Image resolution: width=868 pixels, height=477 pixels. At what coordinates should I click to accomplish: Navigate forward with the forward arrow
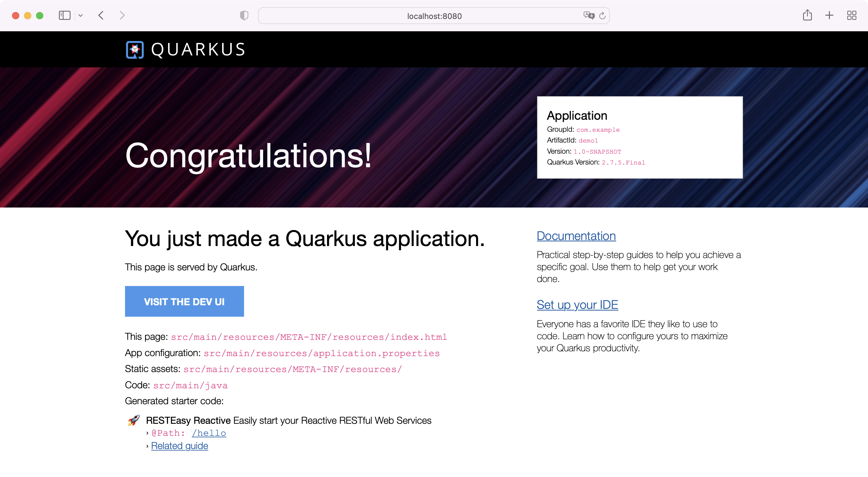point(122,16)
